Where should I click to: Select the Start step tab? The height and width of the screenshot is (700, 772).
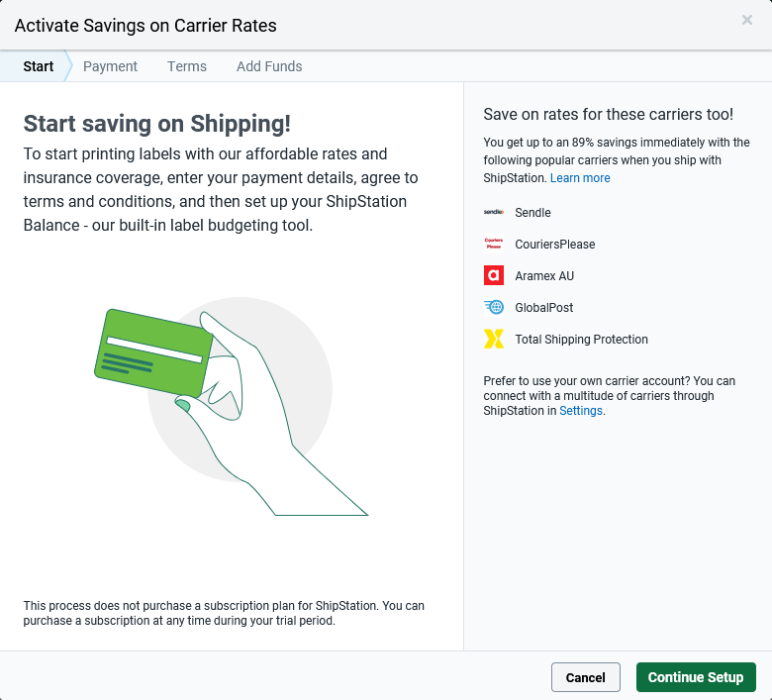point(39,66)
